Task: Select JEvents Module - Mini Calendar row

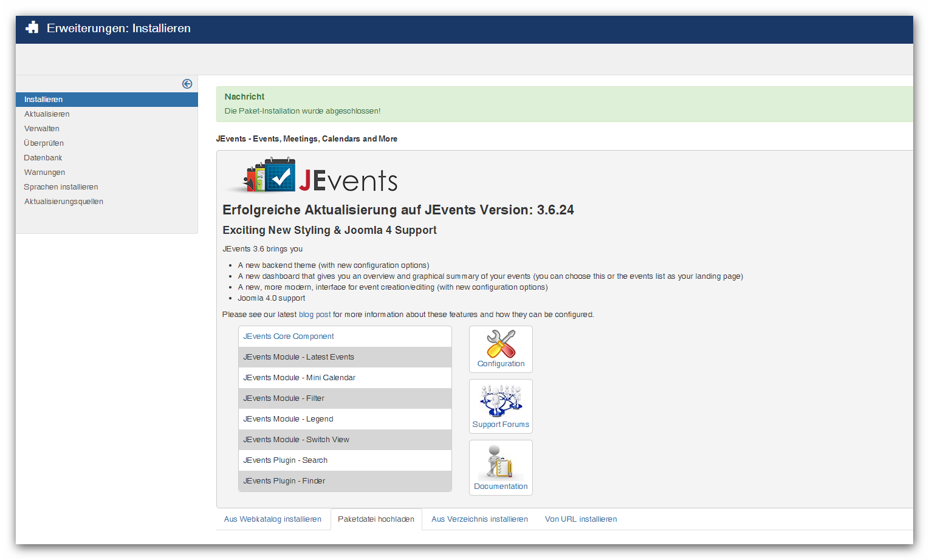Action: point(345,378)
